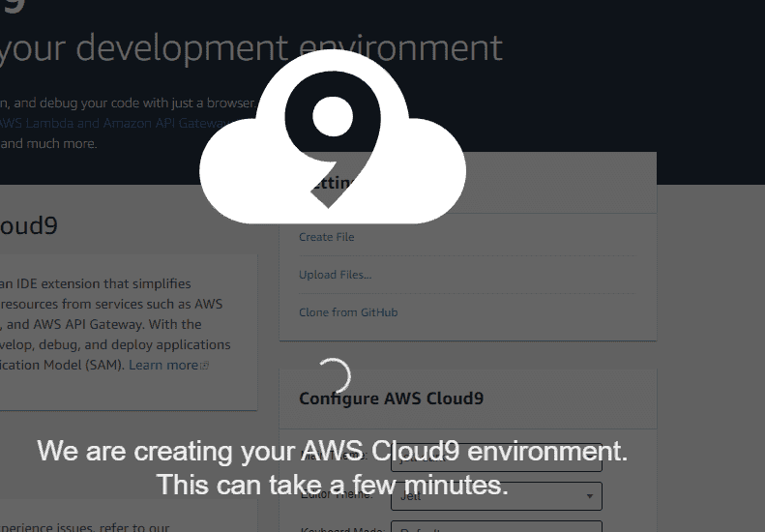Follow the Learn more link

[x=163, y=365]
